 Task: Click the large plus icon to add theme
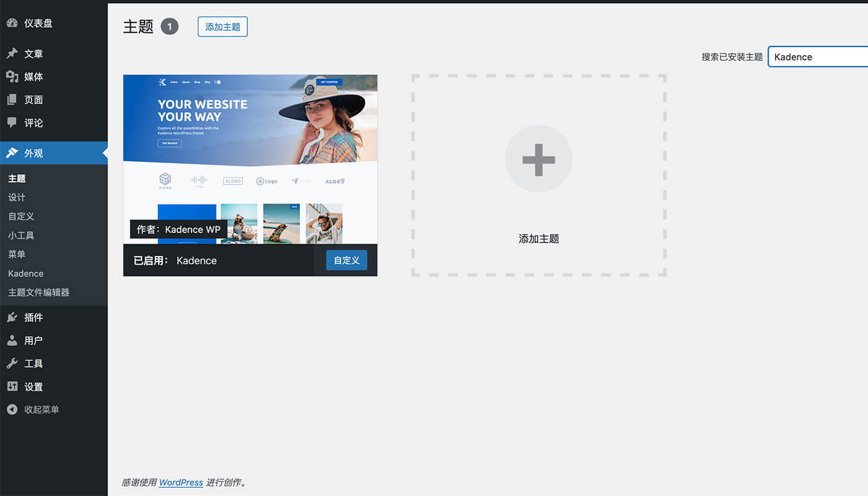pos(539,159)
